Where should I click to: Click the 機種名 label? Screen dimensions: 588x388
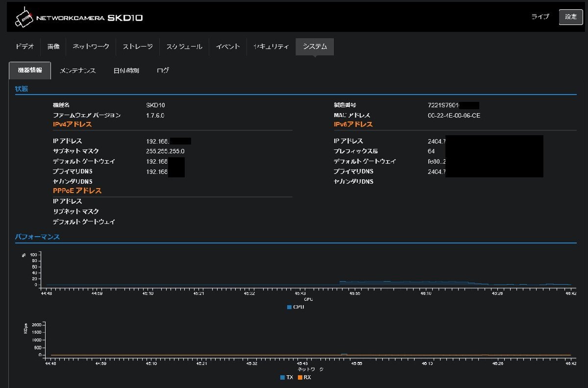[x=61, y=105]
